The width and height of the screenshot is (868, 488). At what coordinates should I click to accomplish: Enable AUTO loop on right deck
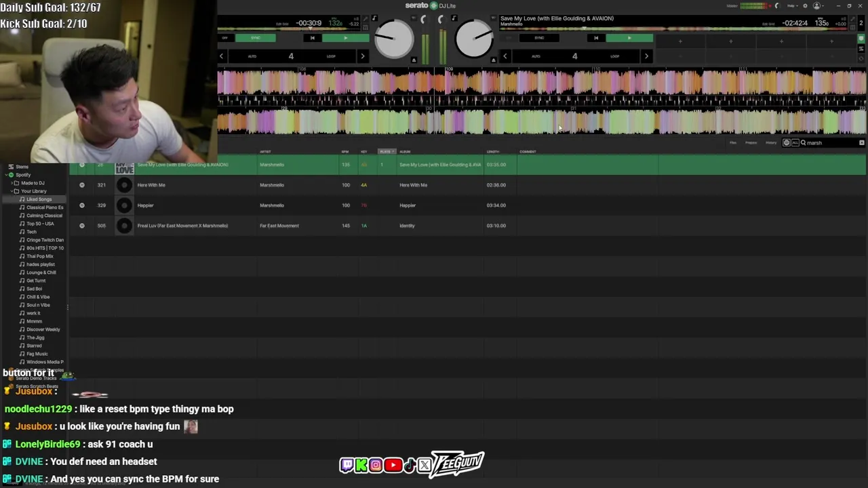tap(536, 56)
